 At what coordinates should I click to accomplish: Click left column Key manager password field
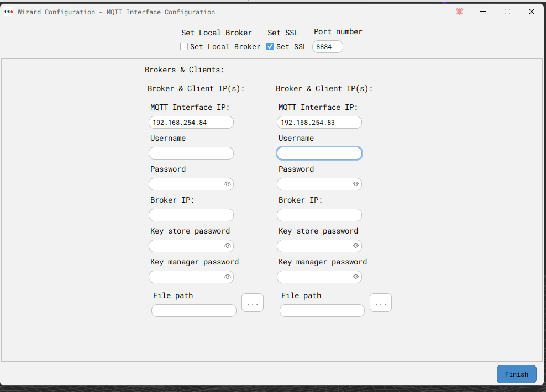(191, 277)
